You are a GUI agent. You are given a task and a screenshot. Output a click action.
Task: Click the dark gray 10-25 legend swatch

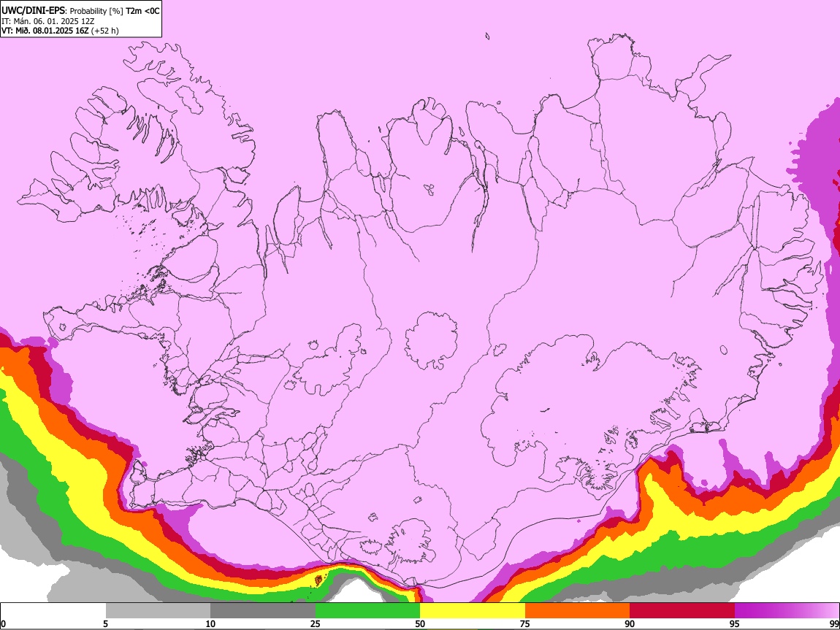(x=263, y=610)
